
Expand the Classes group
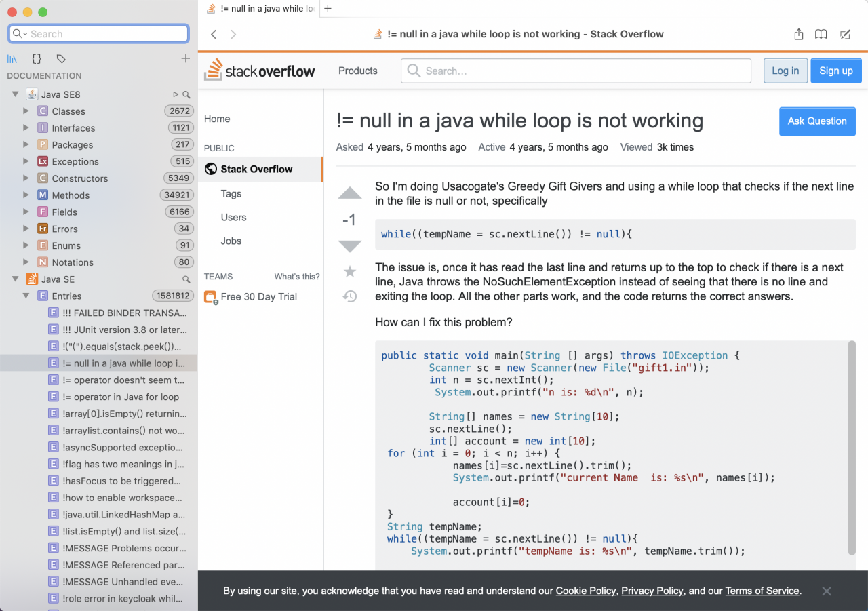click(26, 111)
